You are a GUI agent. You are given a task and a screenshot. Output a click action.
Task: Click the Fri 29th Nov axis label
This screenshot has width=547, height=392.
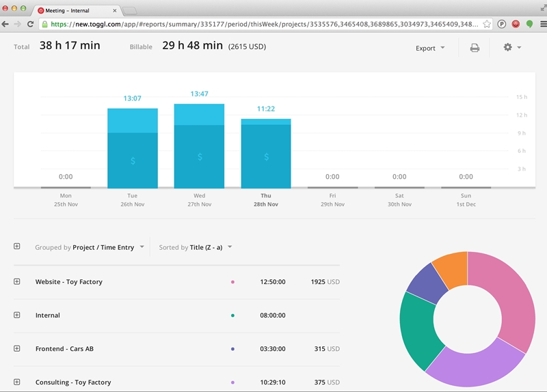pyautogui.click(x=332, y=200)
